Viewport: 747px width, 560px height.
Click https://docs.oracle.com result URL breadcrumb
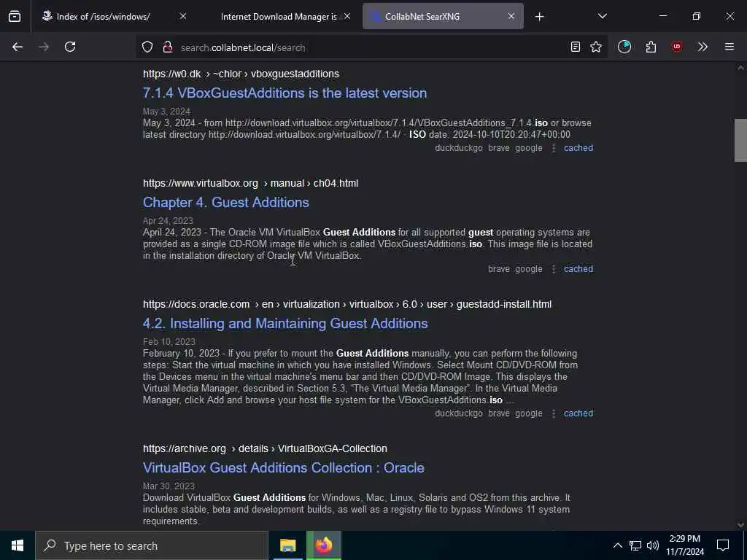click(347, 304)
